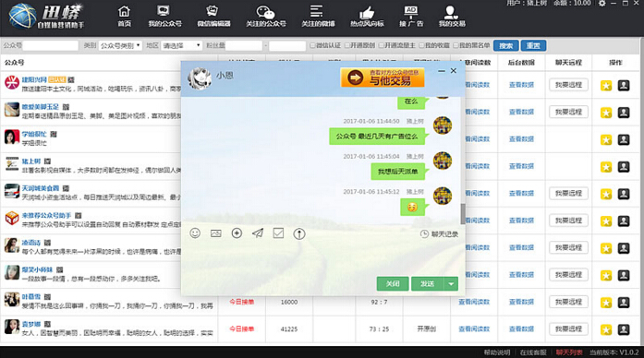Go to 我的交易 section
The width and height of the screenshot is (644, 358).
[x=452, y=17]
